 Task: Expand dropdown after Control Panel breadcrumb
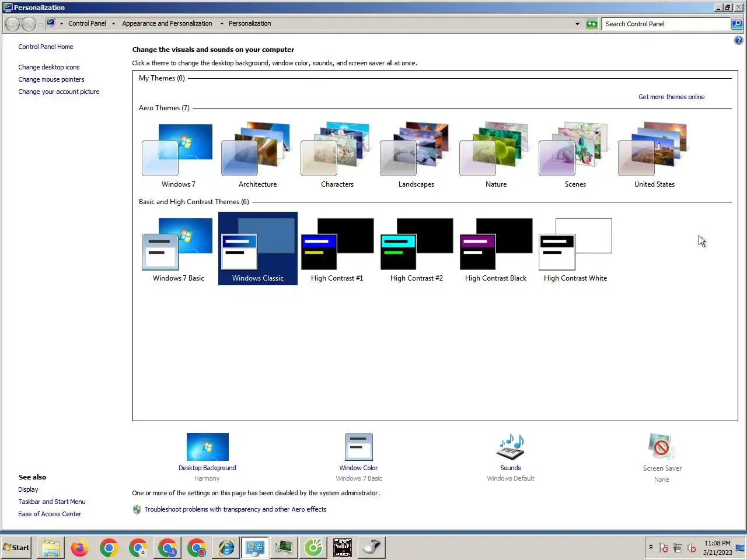(114, 24)
